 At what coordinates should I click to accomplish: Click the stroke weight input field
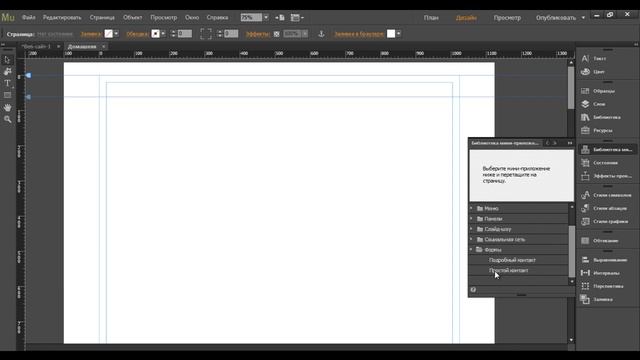(184, 34)
